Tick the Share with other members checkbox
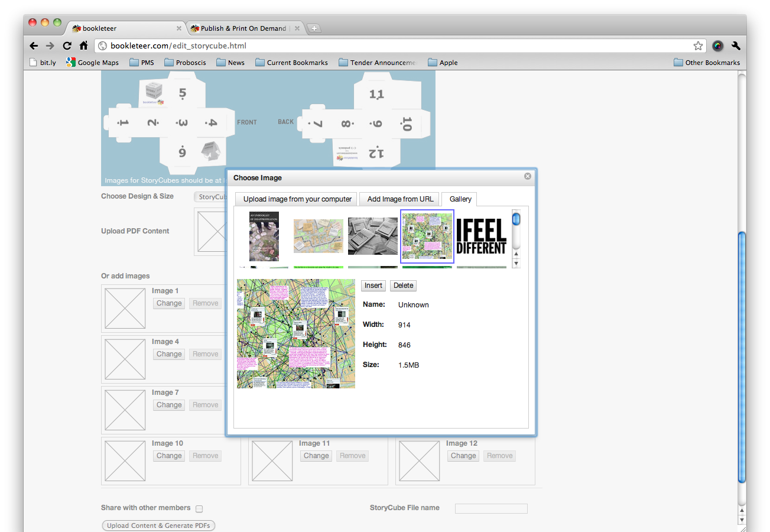Screen dimensions: 770x532 tap(199, 508)
